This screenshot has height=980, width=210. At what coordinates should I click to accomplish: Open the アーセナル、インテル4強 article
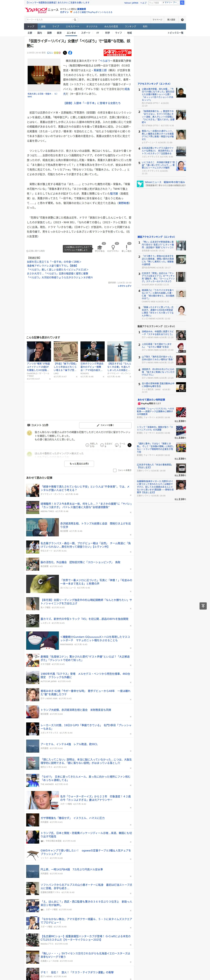coord(69,744)
